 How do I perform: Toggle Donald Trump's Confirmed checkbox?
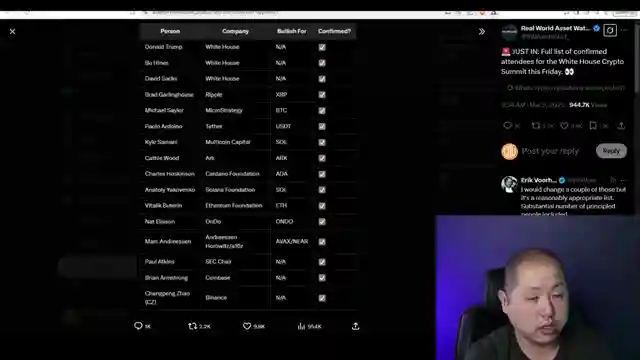point(322,47)
